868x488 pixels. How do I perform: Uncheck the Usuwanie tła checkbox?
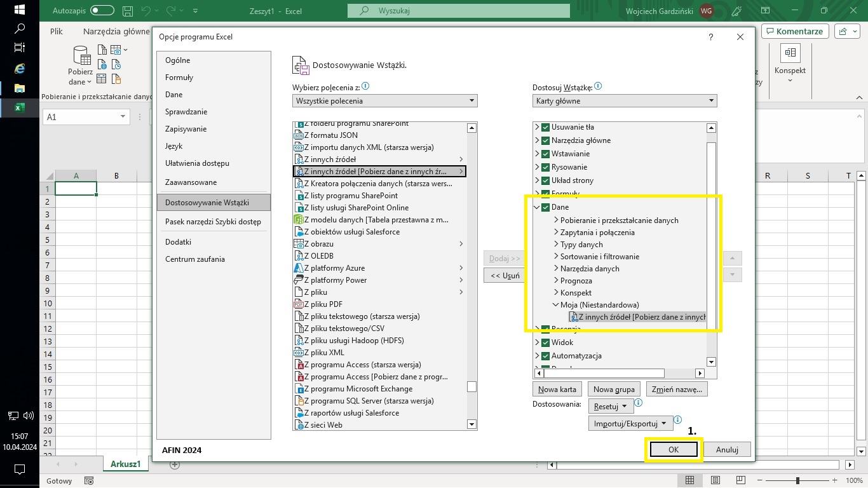pyautogui.click(x=545, y=126)
